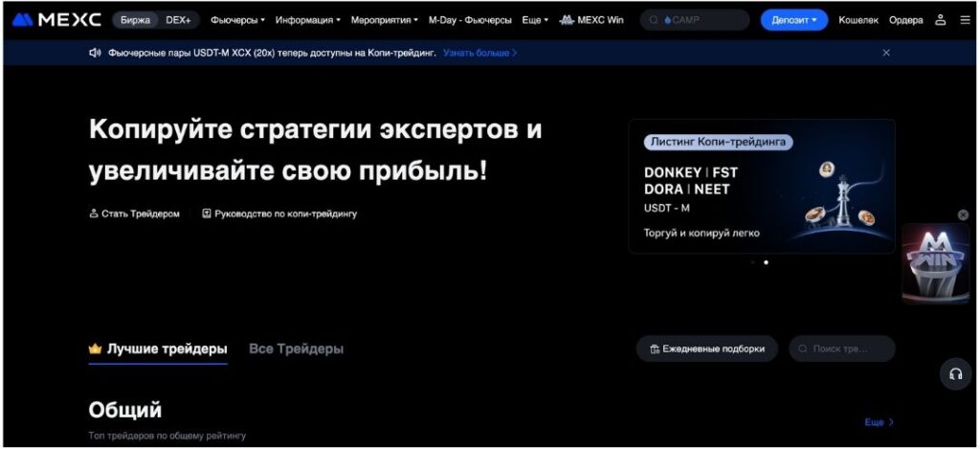Close the floating M WIN promo
The width and height of the screenshot is (980, 449).
tap(963, 214)
